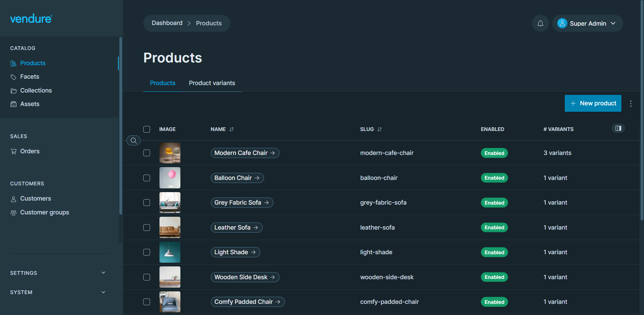The height and width of the screenshot is (315, 644).
Task: Open the search filter magnifier icon
Action: tap(134, 140)
